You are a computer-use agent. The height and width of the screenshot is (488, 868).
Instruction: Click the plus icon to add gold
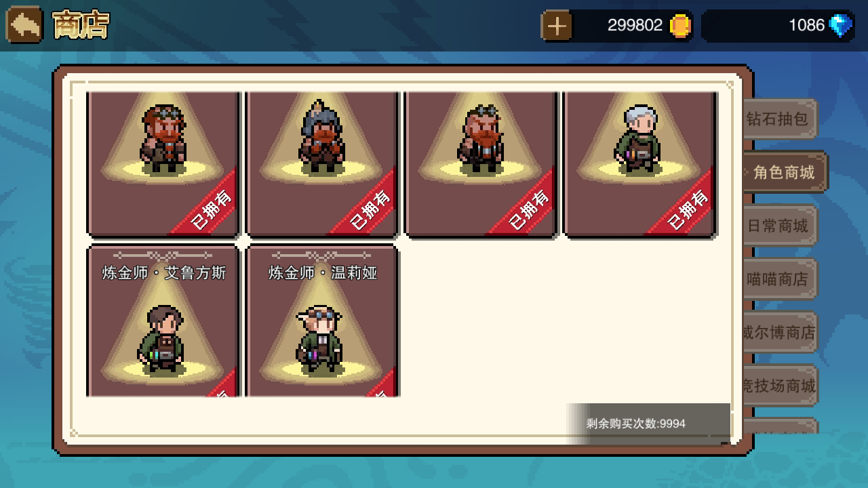click(557, 26)
